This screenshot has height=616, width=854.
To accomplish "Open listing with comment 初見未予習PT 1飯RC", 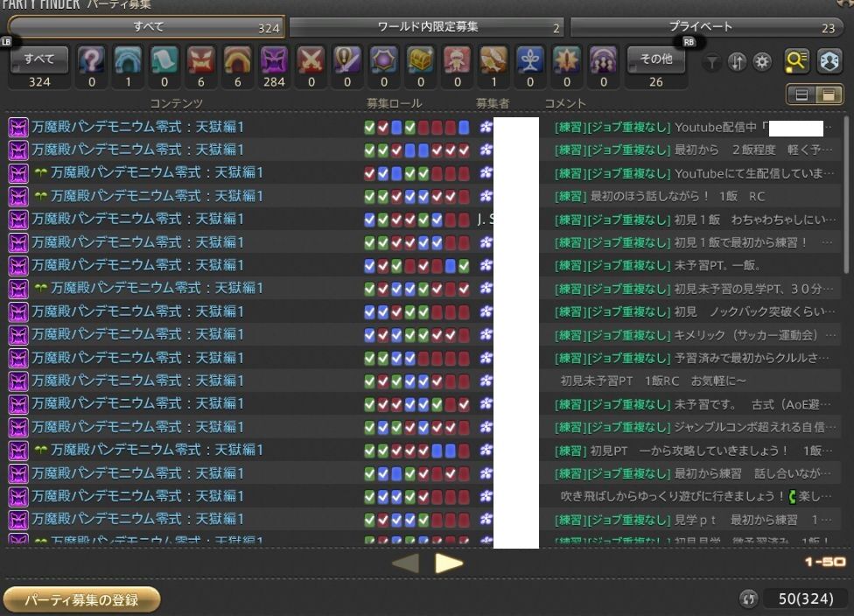I will (x=423, y=381).
